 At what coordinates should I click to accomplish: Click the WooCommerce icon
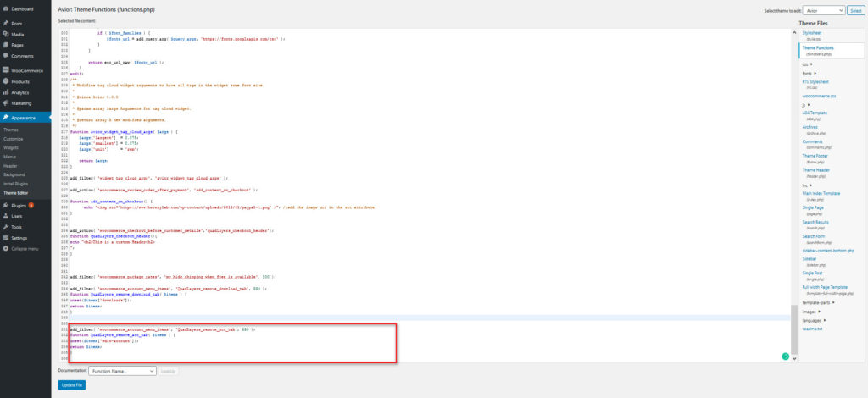pyautogui.click(x=6, y=71)
